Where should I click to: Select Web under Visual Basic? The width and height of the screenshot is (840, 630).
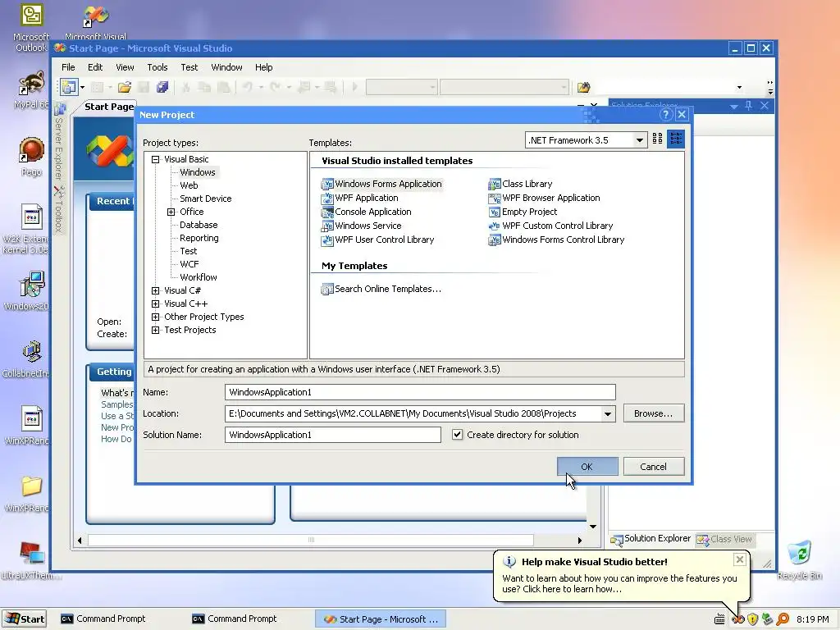coord(189,185)
